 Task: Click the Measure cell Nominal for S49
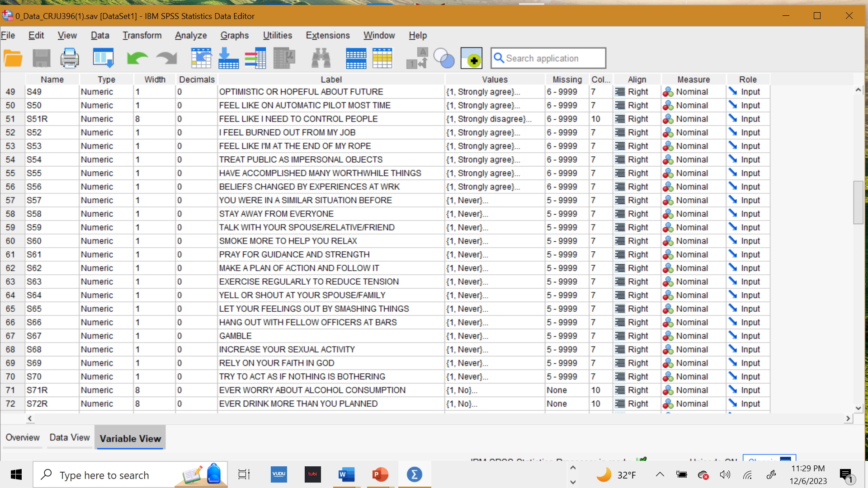coord(693,92)
